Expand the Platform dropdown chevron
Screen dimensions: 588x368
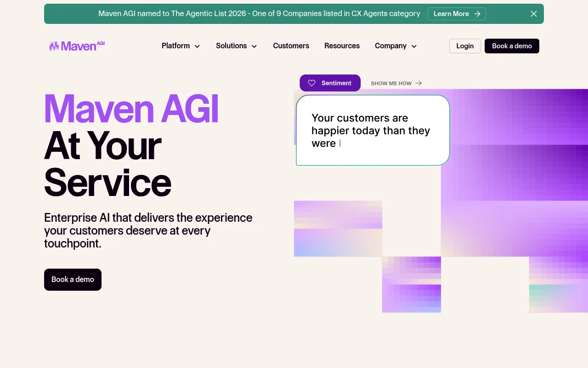(x=197, y=46)
